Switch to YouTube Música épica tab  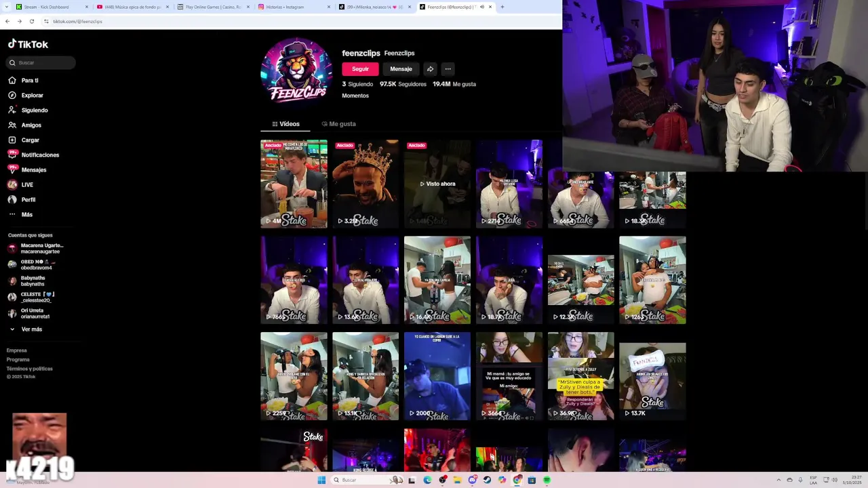tap(132, 7)
